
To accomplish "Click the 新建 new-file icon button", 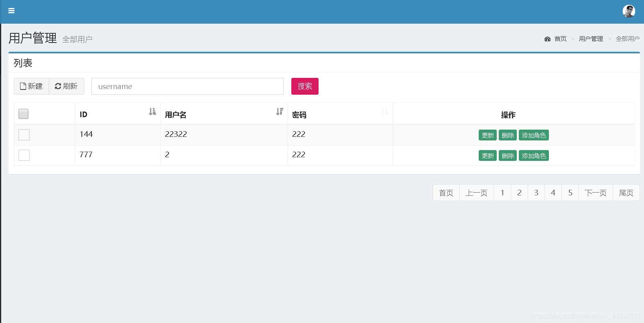I will [31, 86].
